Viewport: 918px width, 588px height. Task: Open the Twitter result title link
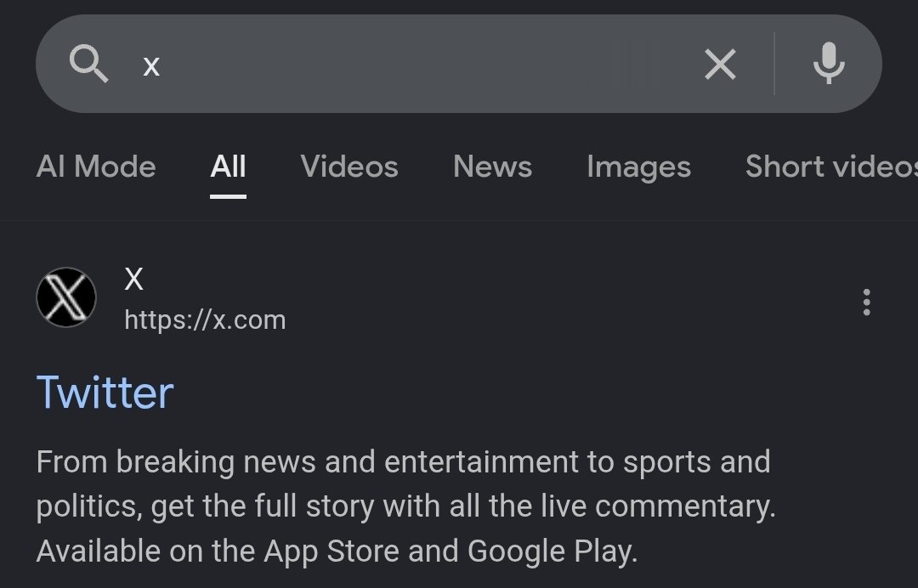point(105,392)
